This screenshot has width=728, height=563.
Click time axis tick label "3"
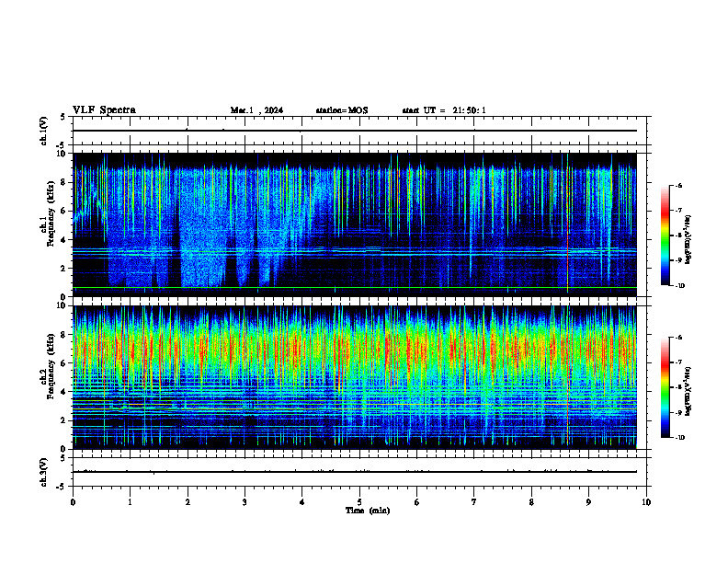click(x=245, y=502)
